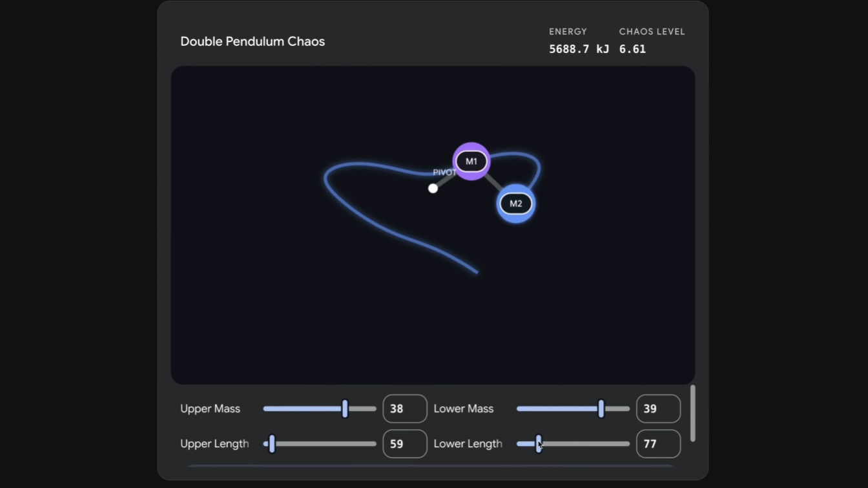This screenshot has height=488, width=868.
Task: Select the Upper Length slider handle
Action: click(271, 444)
